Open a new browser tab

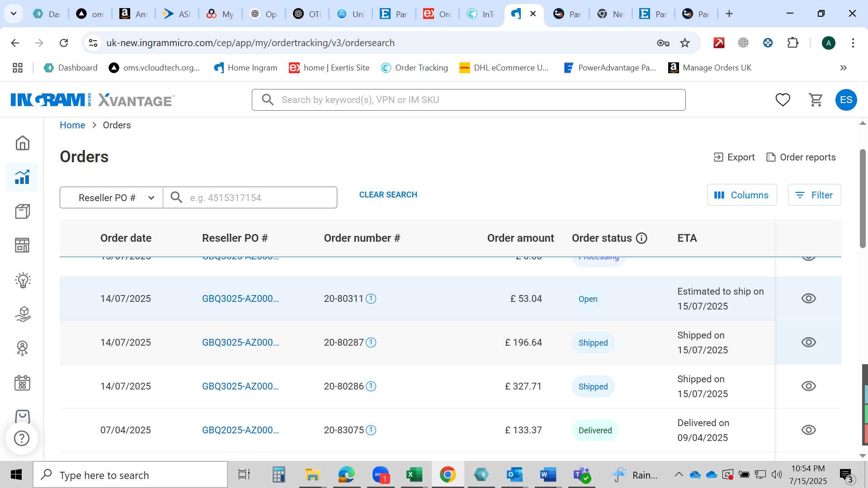point(729,14)
